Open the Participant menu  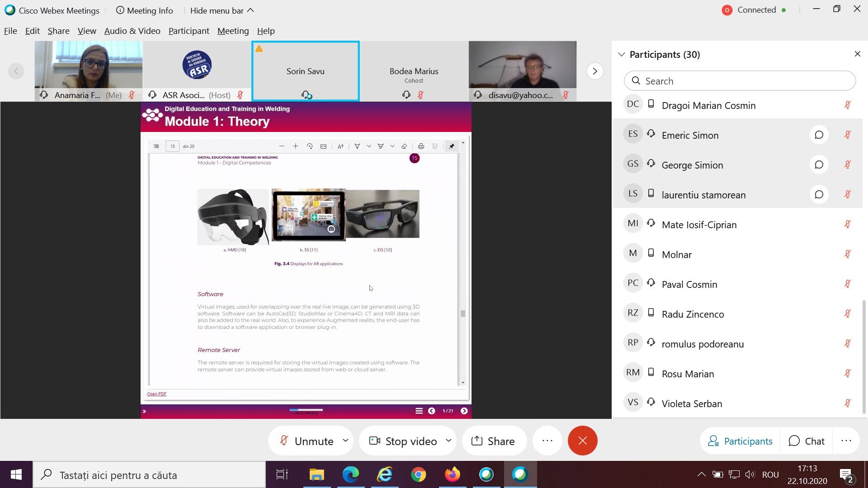(189, 31)
